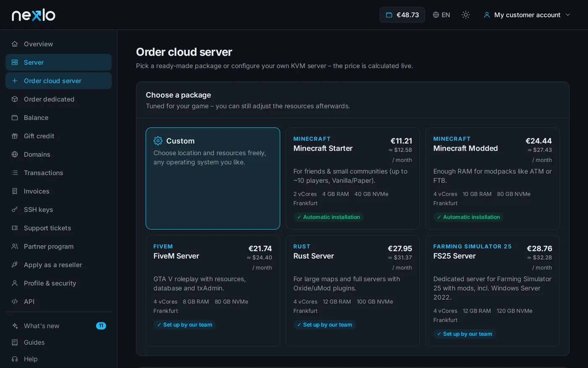Screen dimensions: 588x368
Task: Open the Guides menu item
Action: [x=59, y=342]
